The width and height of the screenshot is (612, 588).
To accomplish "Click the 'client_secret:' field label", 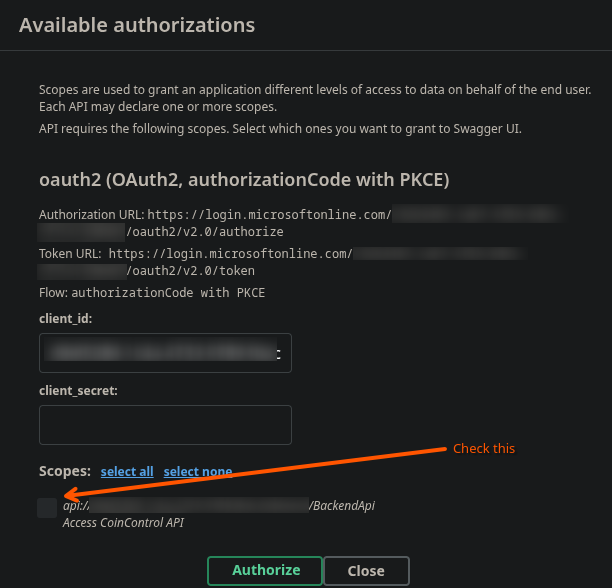I will (x=79, y=390).
